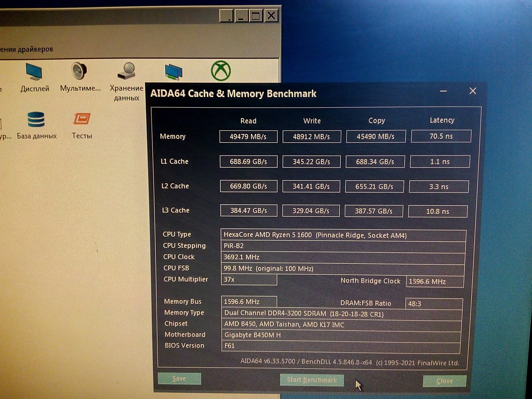The width and height of the screenshot is (532, 399).
Task: Click the L3 Cache Read value 384.47 GB/s
Action: point(249,210)
